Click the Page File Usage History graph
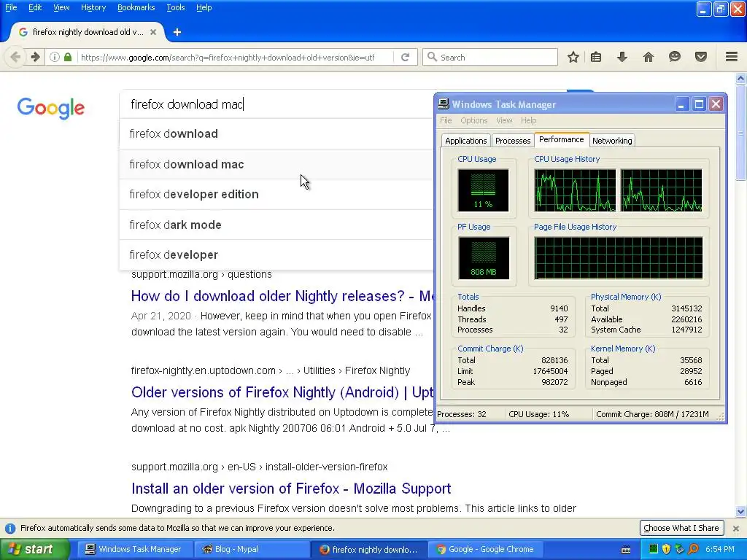747x560 pixels. click(x=619, y=257)
